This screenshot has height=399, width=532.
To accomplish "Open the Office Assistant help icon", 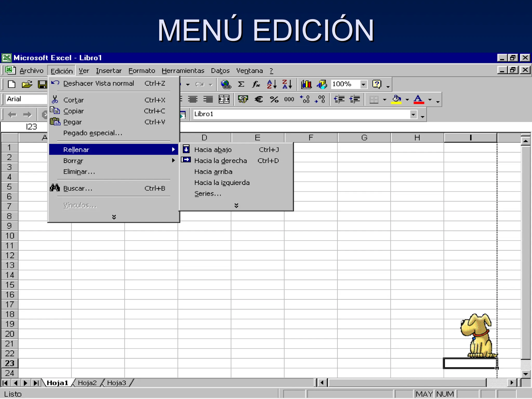I will tap(377, 84).
